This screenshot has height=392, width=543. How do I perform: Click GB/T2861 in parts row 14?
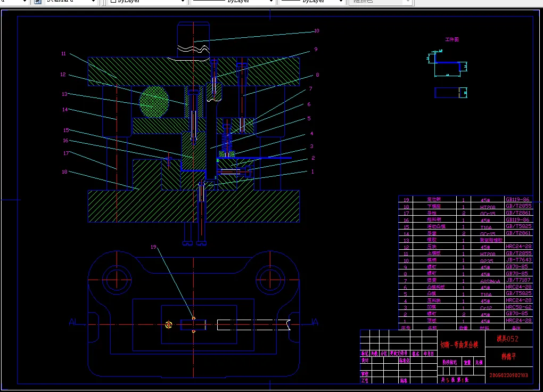click(519, 233)
